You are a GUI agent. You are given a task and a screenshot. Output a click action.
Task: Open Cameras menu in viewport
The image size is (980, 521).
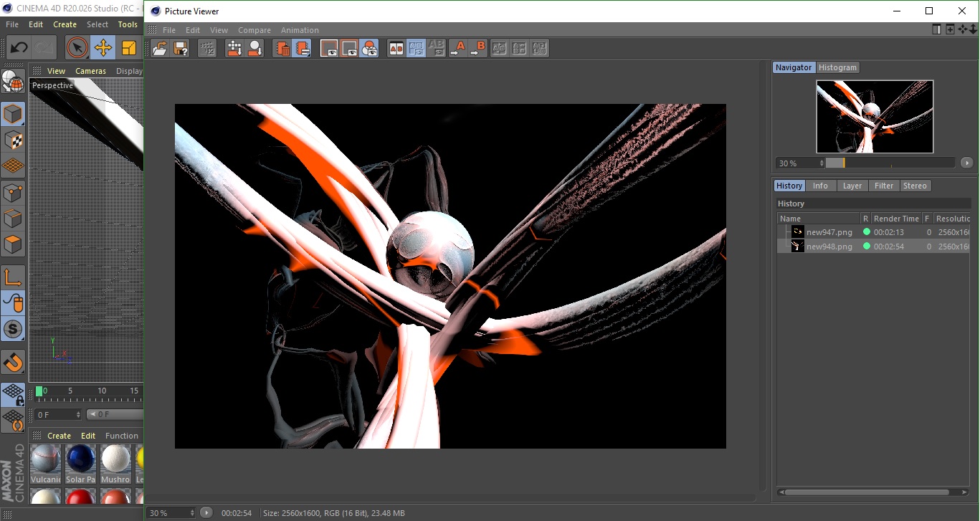[x=90, y=71]
